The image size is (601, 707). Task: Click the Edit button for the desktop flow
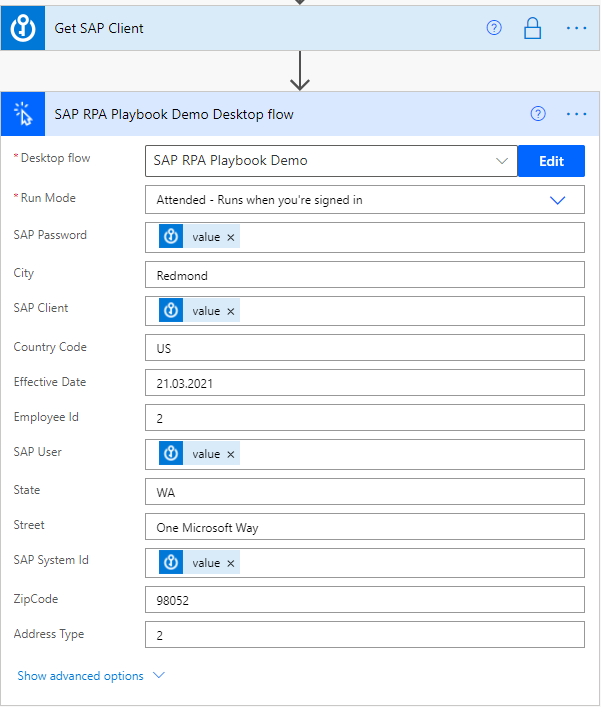click(551, 161)
